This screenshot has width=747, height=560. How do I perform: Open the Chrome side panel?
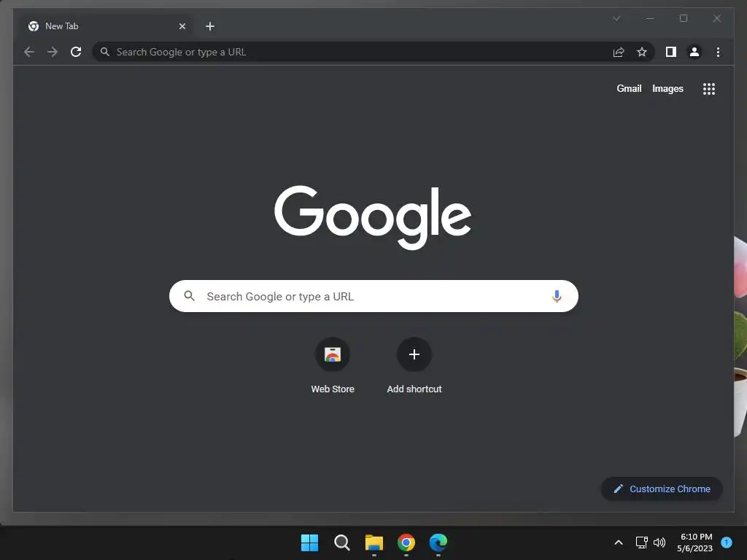click(x=671, y=52)
